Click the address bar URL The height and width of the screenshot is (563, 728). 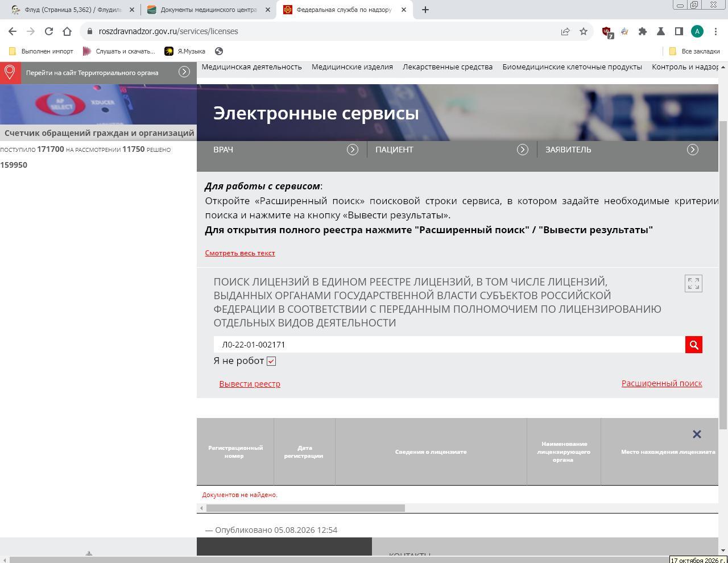[168, 31]
